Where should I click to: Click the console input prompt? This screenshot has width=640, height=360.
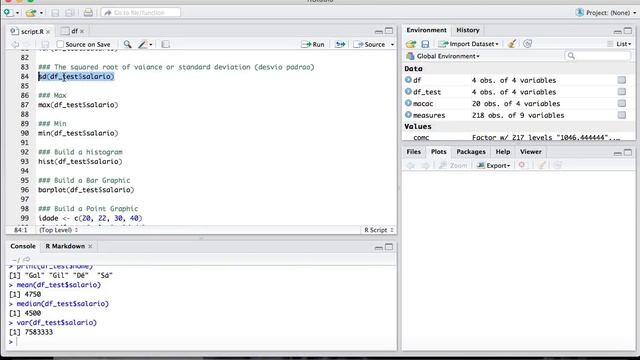click(202, 342)
